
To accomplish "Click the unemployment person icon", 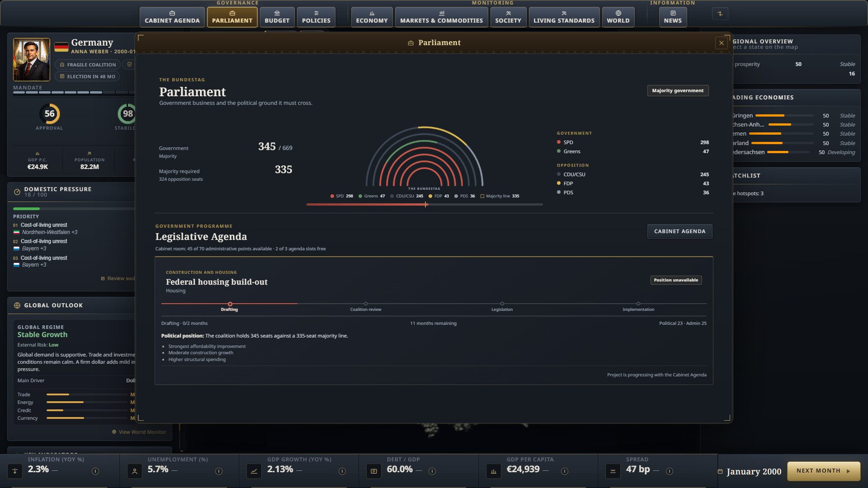I will [x=135, y=471].
